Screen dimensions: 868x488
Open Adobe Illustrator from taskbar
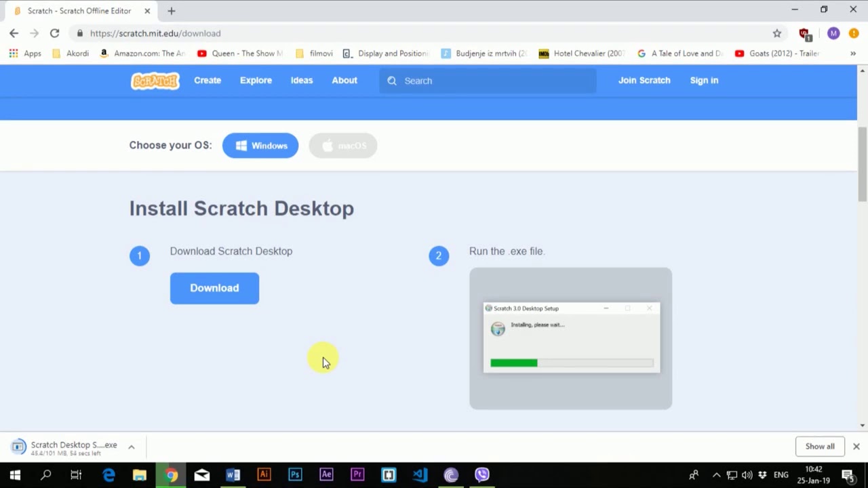264,475
